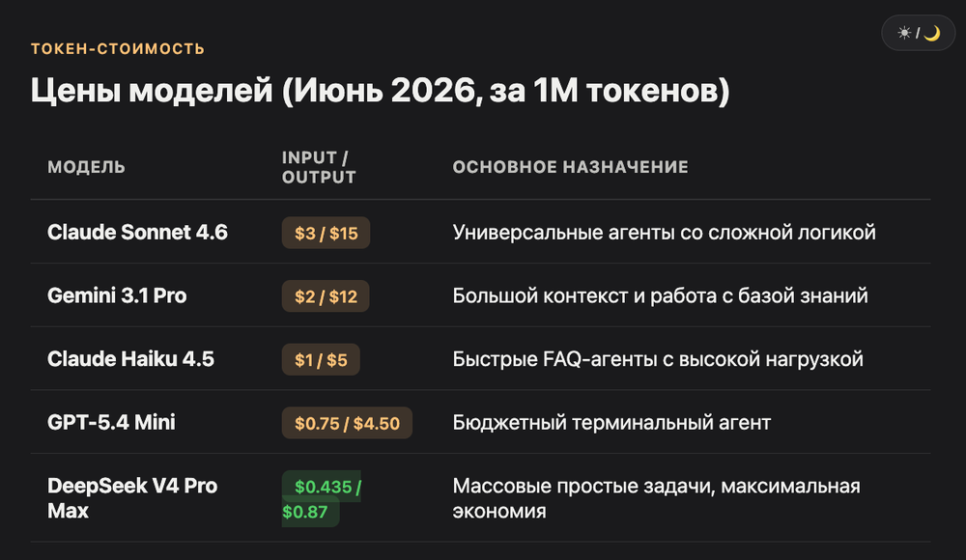Click the $2 / $12 price badge
966x560 pixels.
pyautogui.click(x=326, y=296)
